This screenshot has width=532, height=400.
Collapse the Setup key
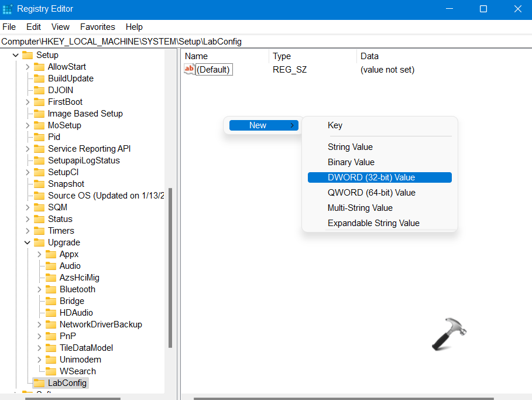point(16,55)
